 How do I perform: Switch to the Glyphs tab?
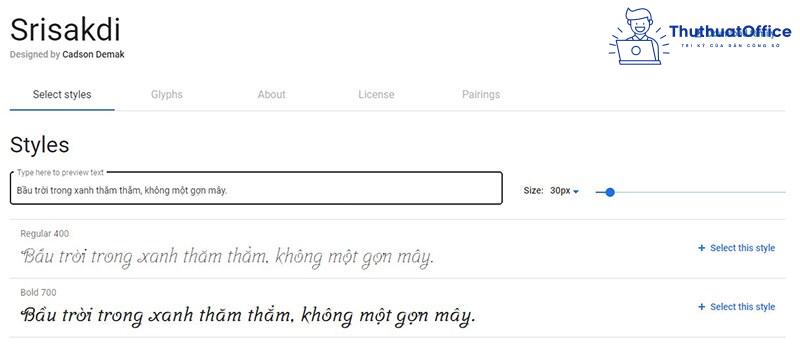tap(167, 94)
